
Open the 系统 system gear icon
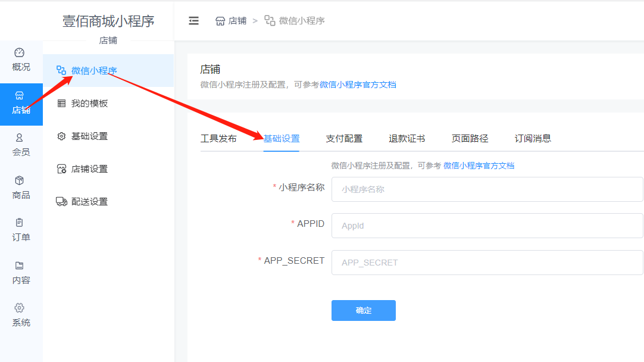click(x=19, y=308)
